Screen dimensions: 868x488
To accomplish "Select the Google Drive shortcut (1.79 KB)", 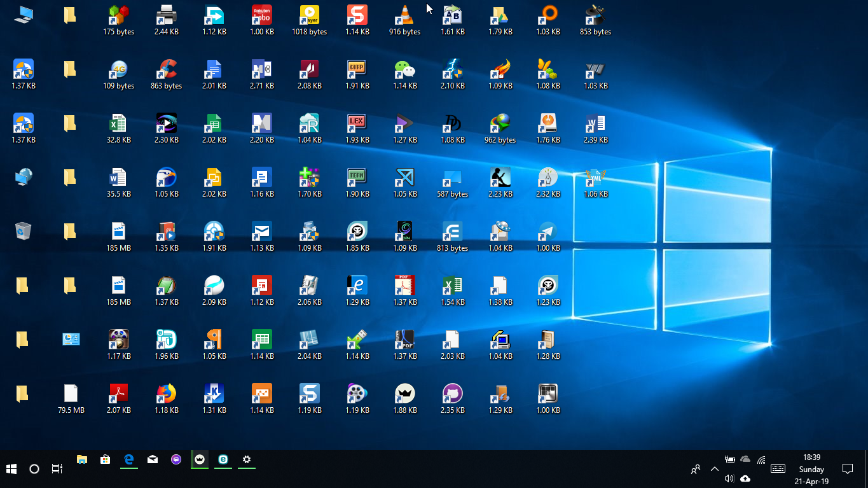I will 500,15.
